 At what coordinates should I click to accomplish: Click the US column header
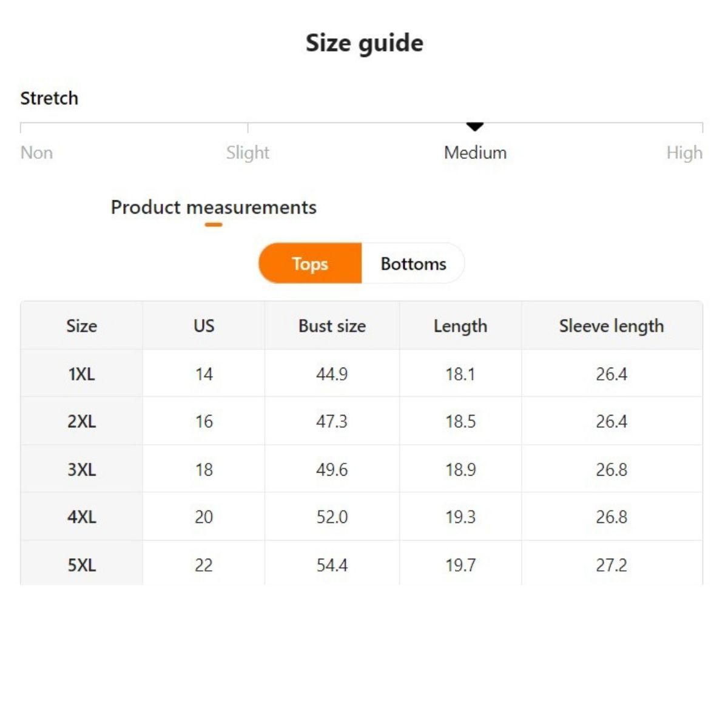pos(204,326)
